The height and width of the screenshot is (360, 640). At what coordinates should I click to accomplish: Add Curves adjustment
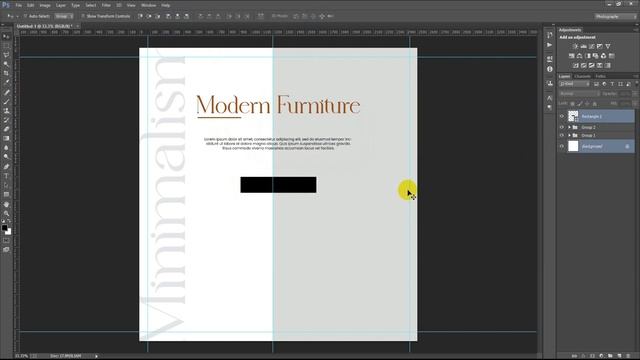click(x=591, y=47)
